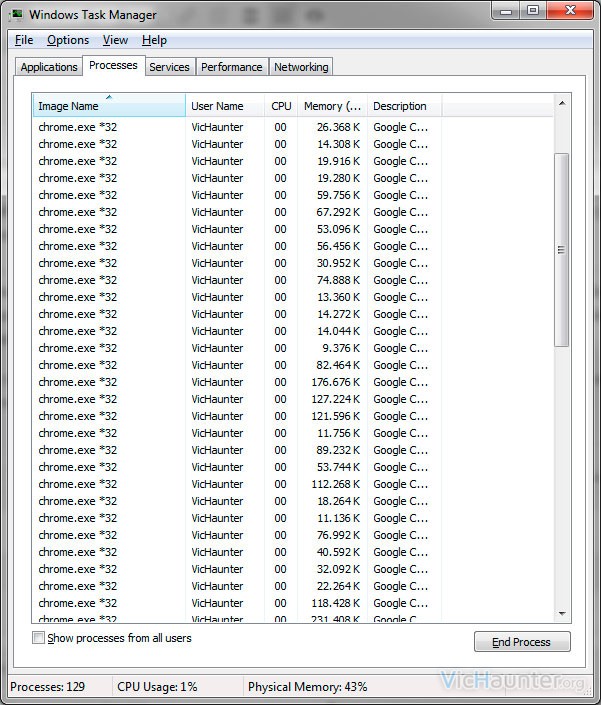Click the End Process button
The image size is (601, 705).
click(522, 642)
